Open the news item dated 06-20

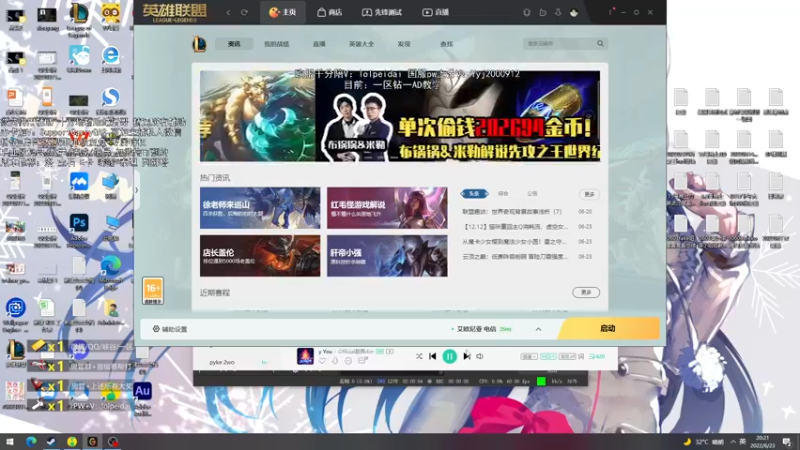[x=527, y=211]
